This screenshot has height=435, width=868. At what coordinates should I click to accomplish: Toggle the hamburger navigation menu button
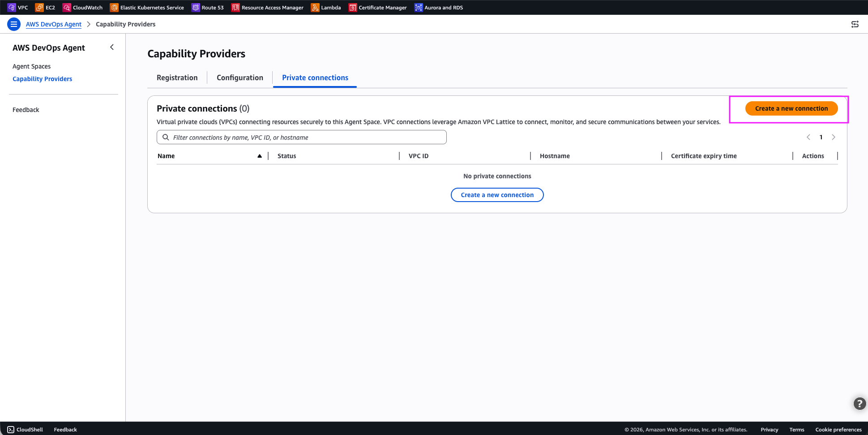point(14,24)
